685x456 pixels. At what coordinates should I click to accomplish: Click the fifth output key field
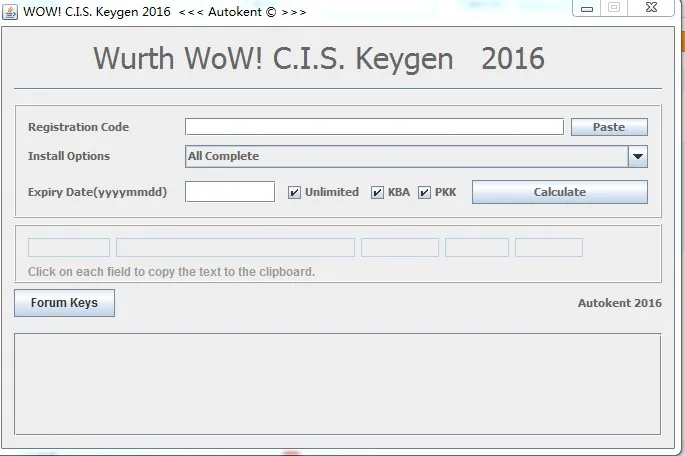(549, 247)
